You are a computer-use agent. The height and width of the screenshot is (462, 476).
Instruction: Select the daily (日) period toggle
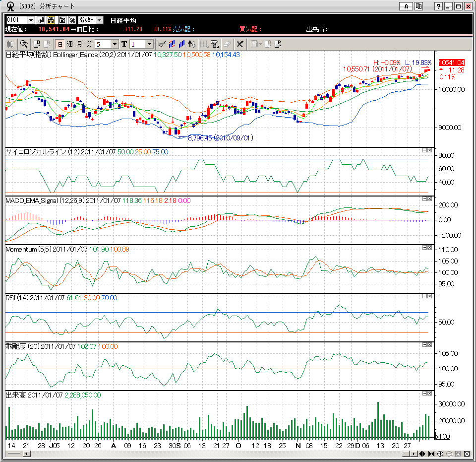click(x=60, y=44)
